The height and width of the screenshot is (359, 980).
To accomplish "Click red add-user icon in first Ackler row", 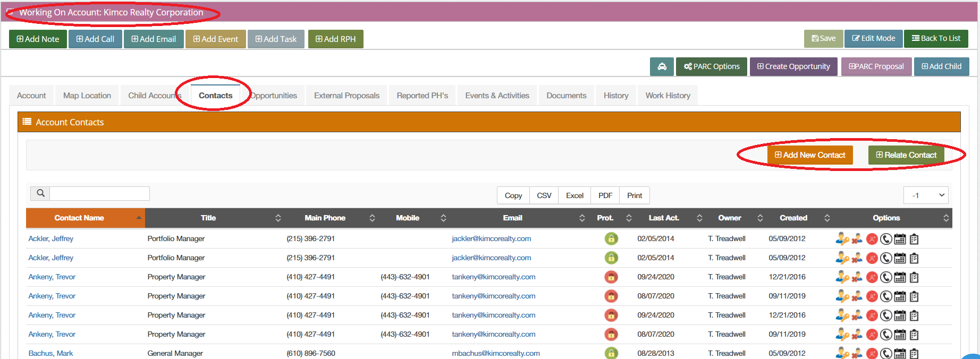I will pyautogui.click(x=872, y=239).
